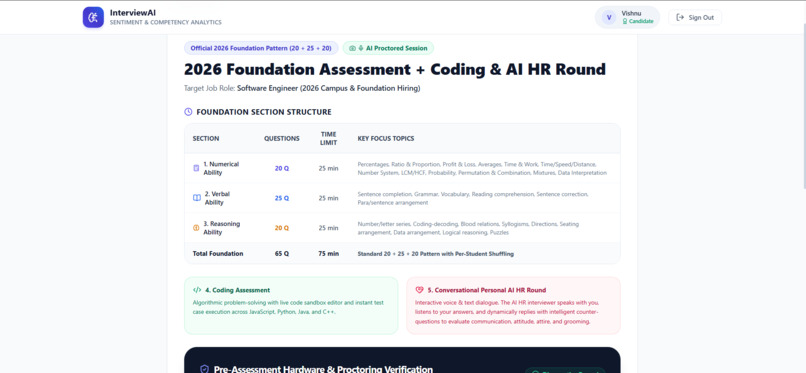Screen dimensions: 806x373
Task: Click the orange '20 Q' for Reasoning Ability
Action: click(x=282, y=228)
